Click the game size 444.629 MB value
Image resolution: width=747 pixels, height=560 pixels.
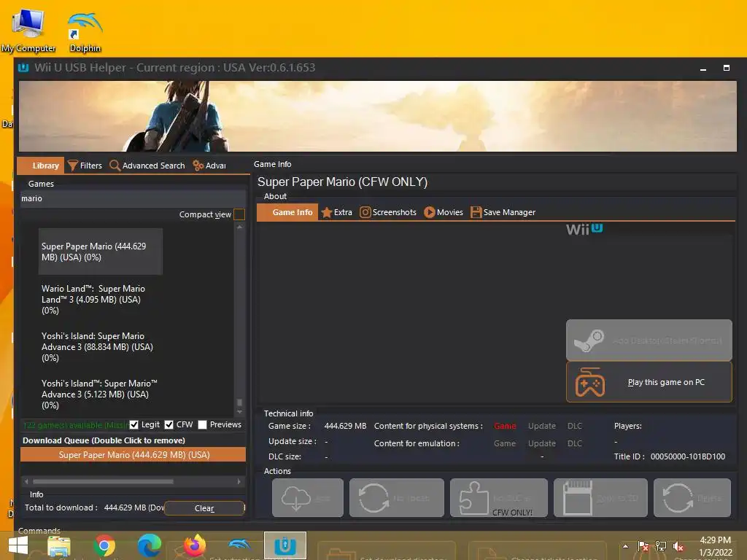(345, 426)
